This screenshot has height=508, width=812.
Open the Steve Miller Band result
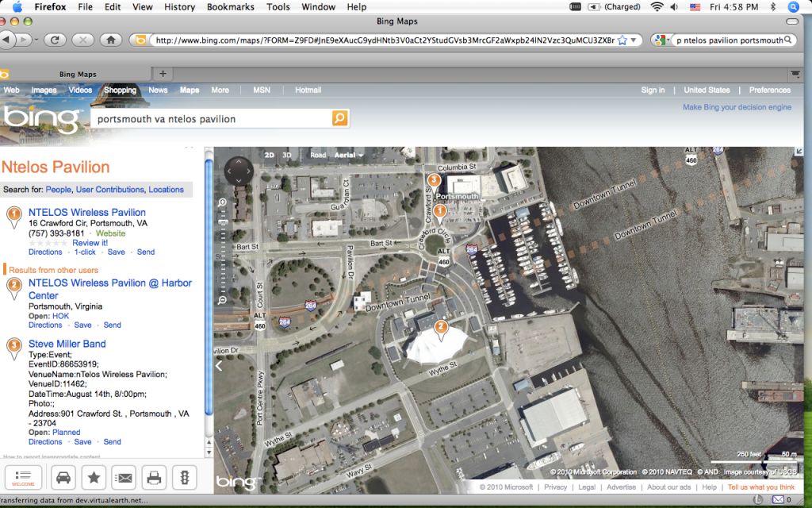click(67, 344)
